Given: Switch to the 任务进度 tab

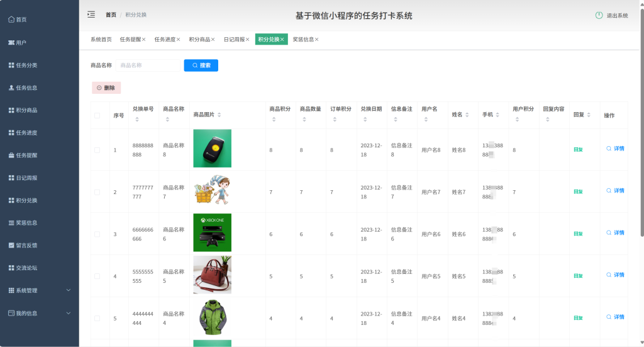Looking at the screenshot, I should [165, 40].
